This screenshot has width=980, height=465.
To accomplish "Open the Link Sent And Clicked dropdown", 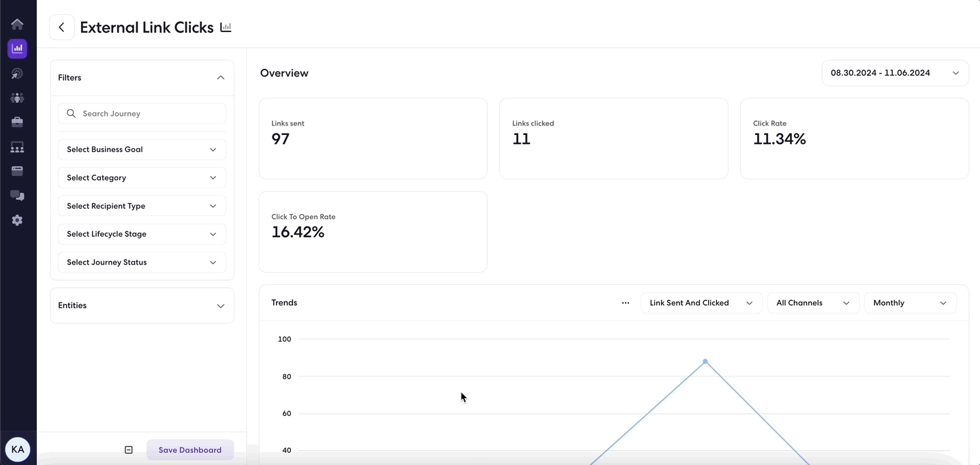I will (x=701, y=303).
